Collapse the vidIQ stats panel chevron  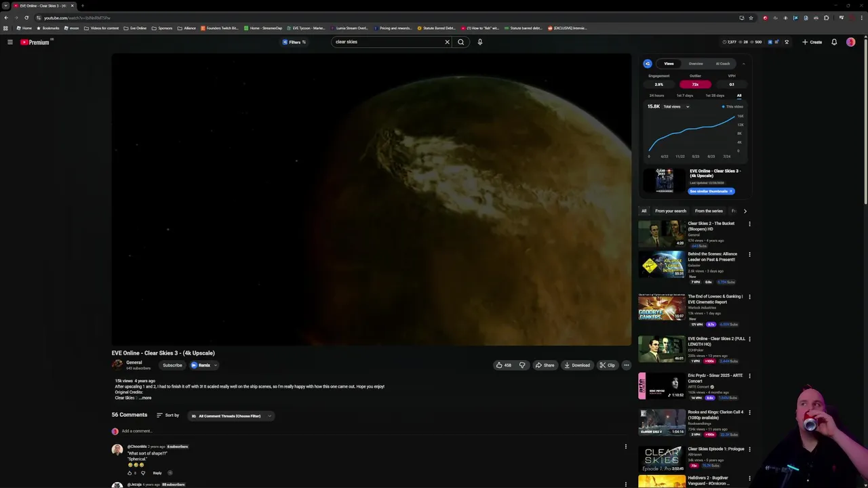[x=743, y=64]
